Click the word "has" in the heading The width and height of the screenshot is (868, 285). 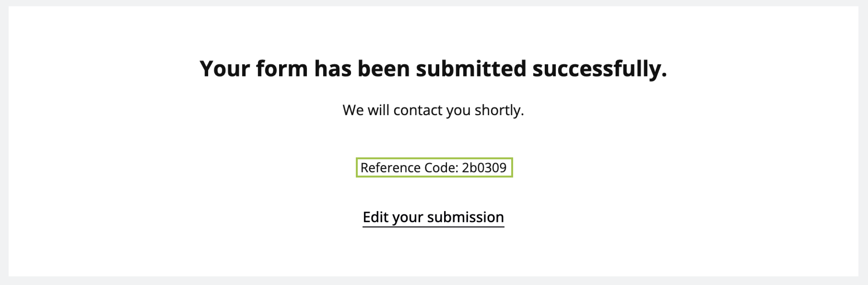tap(332, 69)
